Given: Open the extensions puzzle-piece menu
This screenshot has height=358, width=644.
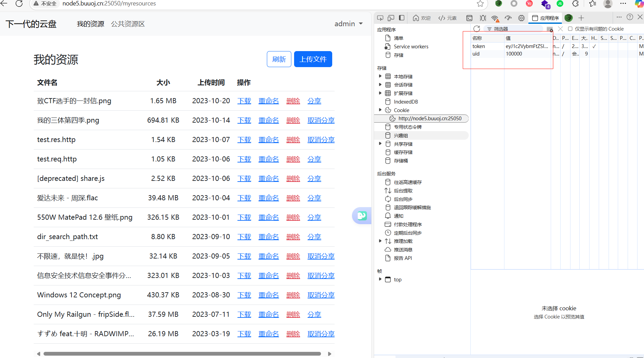Looking at the screenshot, I should tap(575, 3).
